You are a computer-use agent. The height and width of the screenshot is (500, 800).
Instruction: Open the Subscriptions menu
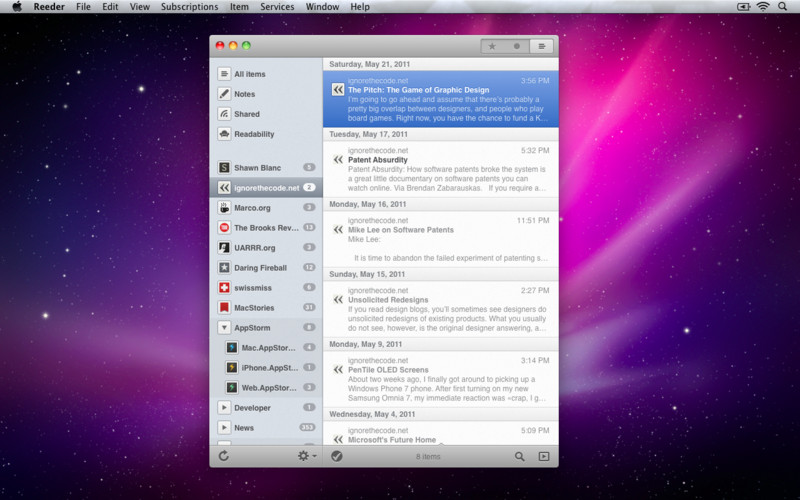[x=189, y=7]
